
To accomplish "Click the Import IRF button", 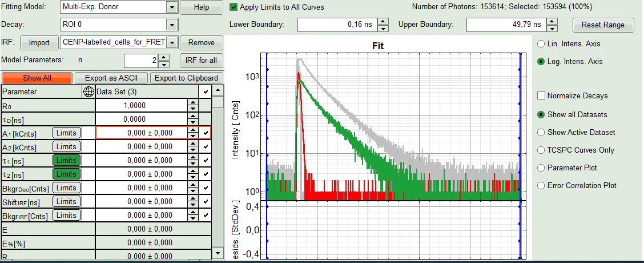I will coord(39,42).
